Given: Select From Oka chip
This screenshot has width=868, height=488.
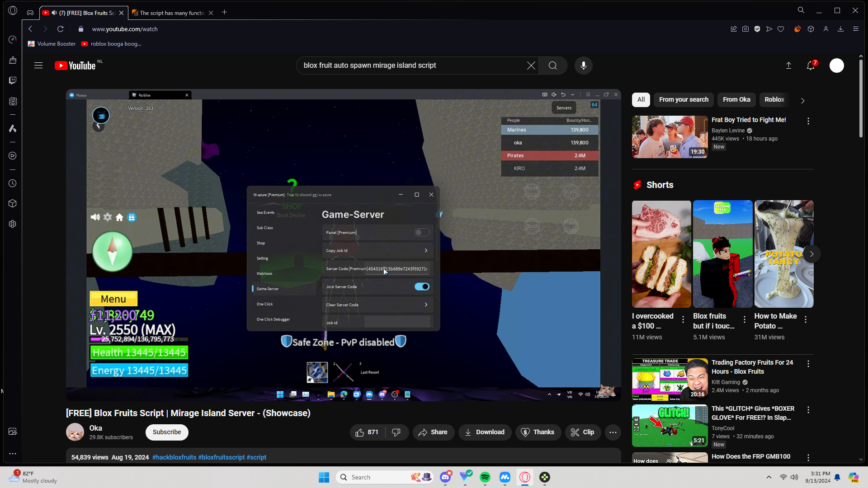Looking at the screenshot, I should coord(736,99).
